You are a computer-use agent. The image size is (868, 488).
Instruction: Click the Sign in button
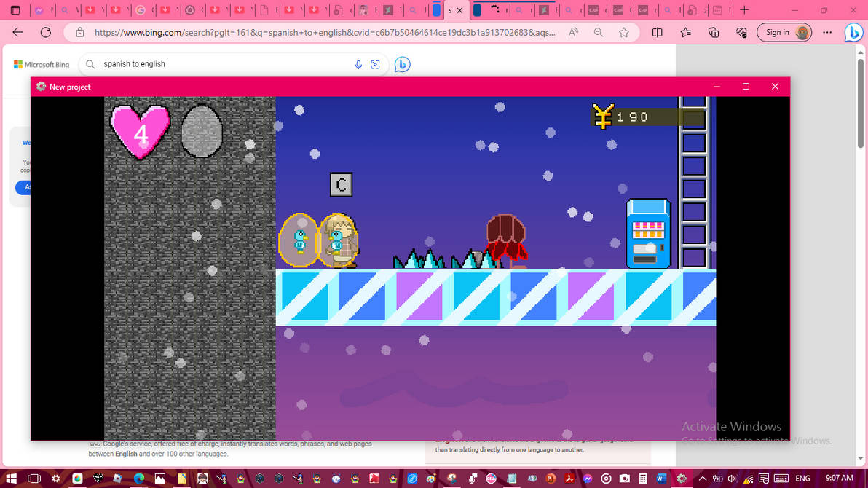(784, 33)
